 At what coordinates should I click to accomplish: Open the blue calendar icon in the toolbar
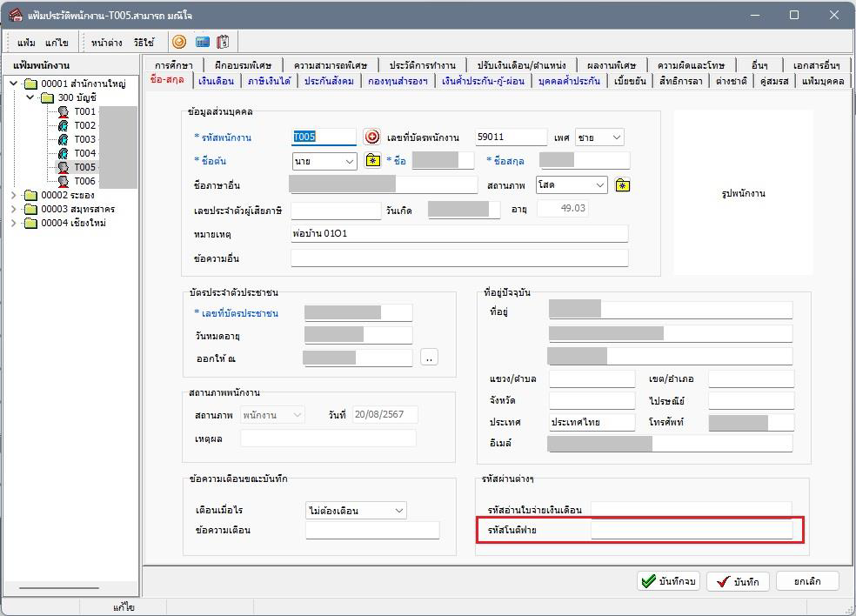[202, 42]
